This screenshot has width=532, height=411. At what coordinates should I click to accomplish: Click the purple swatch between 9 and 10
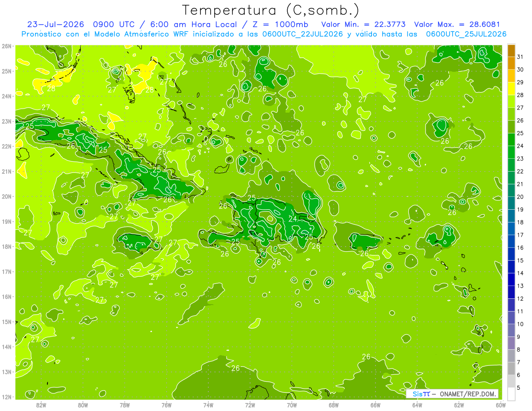point(511,330)
